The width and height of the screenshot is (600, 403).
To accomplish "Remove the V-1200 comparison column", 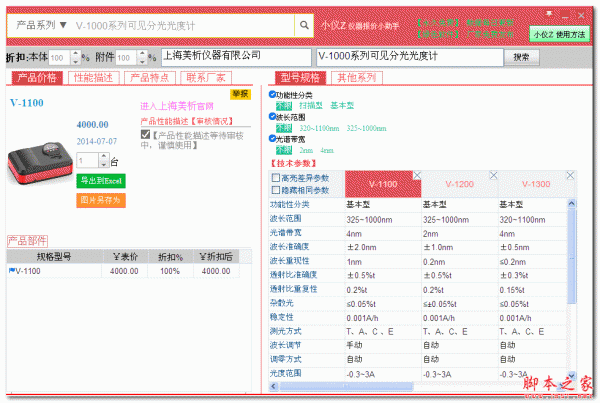I will pos(494,175).
